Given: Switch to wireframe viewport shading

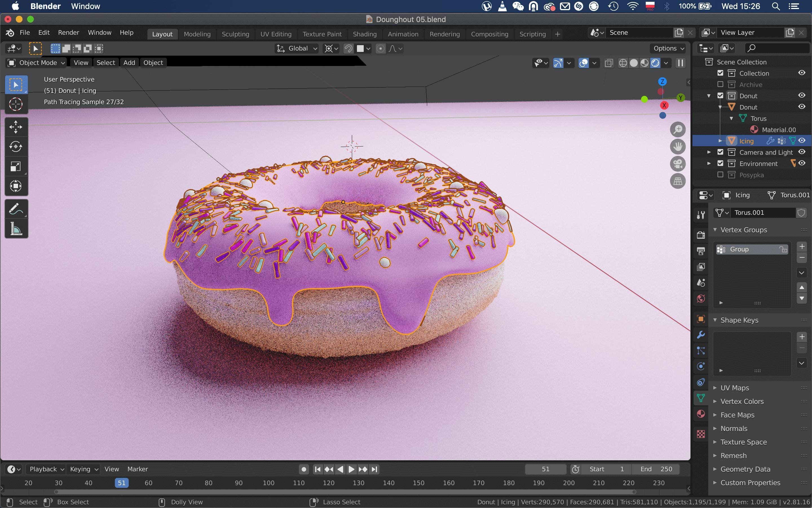Looking at the screenshot, I should coord(623,63).
